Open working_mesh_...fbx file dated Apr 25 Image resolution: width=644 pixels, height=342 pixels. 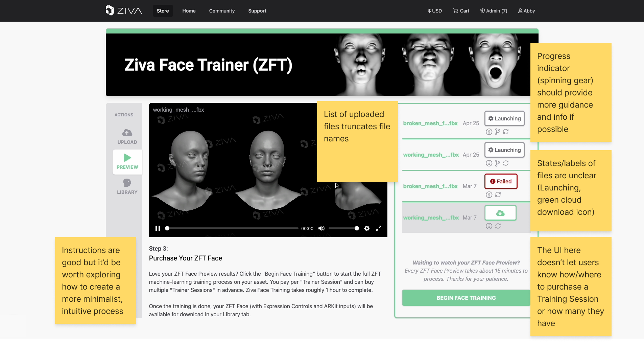431,155
